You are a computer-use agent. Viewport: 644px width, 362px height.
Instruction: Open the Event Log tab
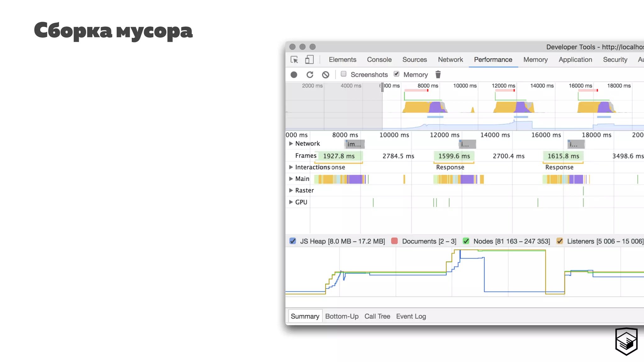click(411, 316)
